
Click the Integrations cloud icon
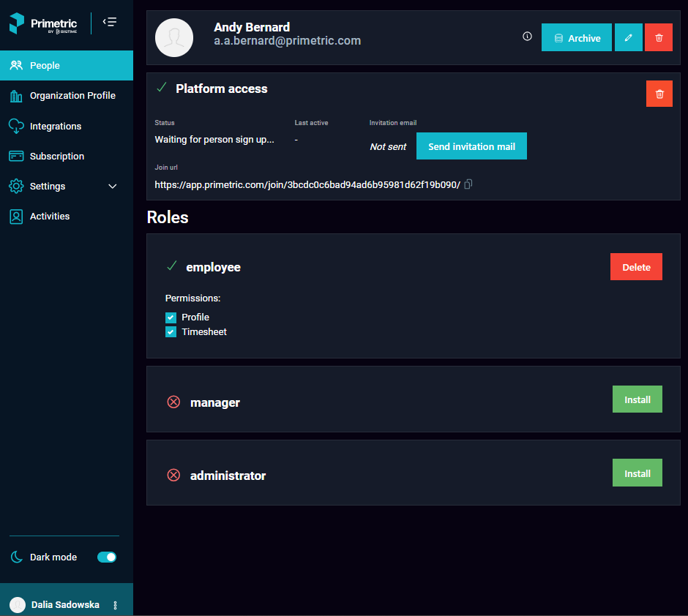16,127
